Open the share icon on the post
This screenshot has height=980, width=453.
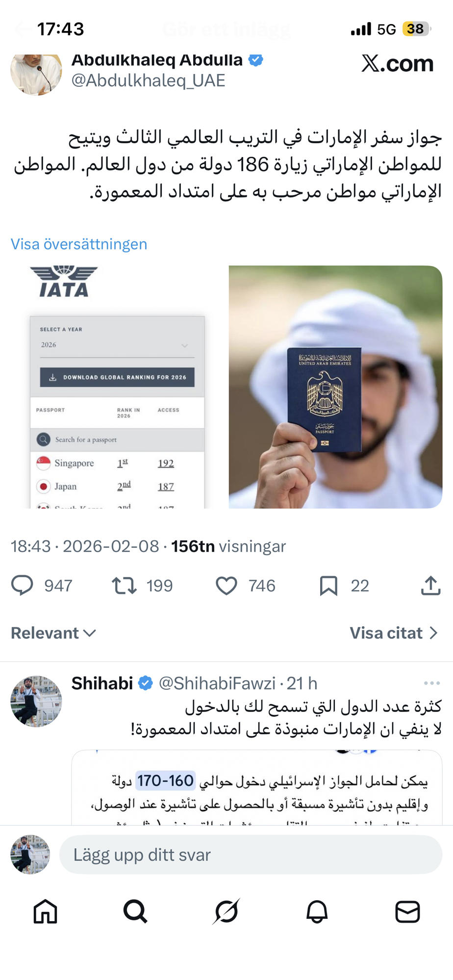click(x=431, y=586)
